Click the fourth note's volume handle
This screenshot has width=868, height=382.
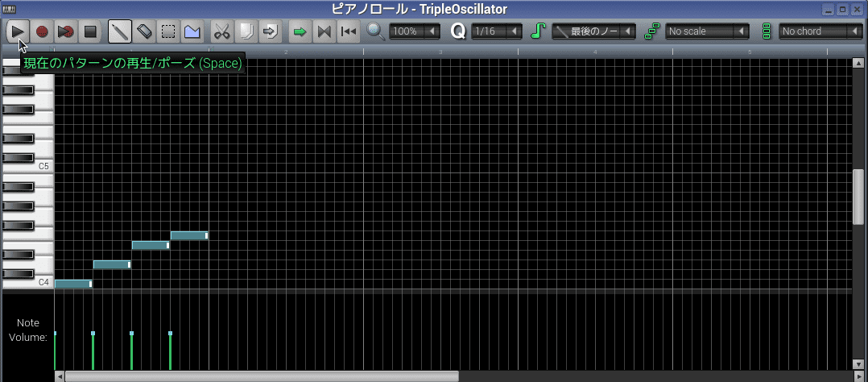(171, 333)
